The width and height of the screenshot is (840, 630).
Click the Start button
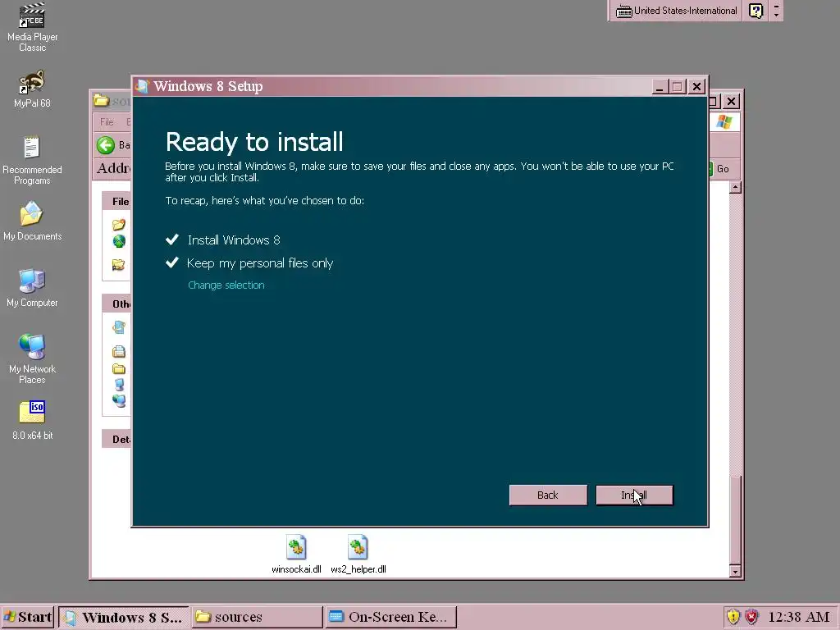pos(27,617)
